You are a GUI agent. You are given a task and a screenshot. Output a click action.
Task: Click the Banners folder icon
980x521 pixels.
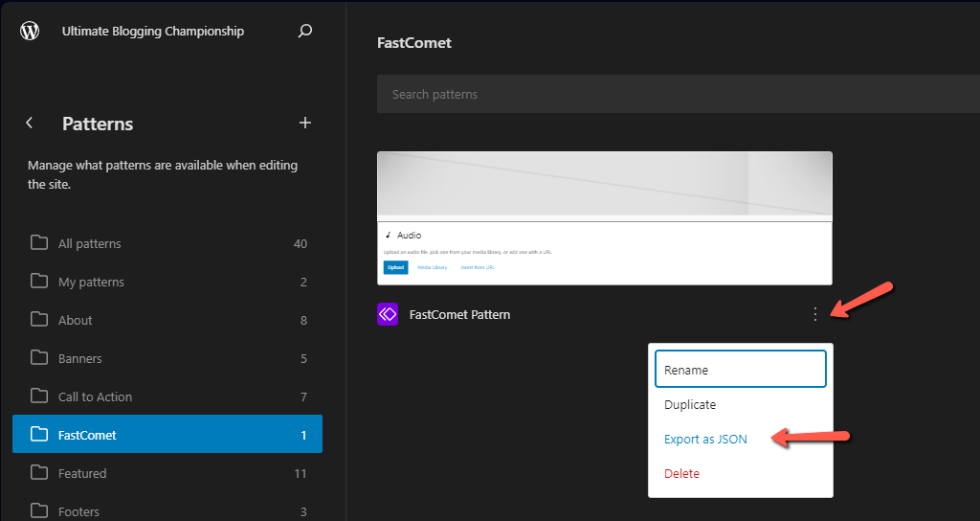tap(39, 358)
